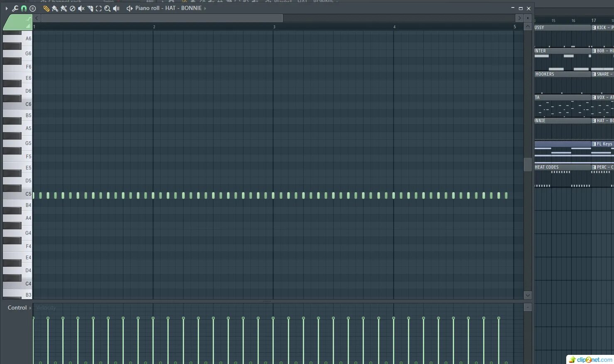Select the Mute tool
The height and width of the screenshot is (364, 614).
pos(81,8)
